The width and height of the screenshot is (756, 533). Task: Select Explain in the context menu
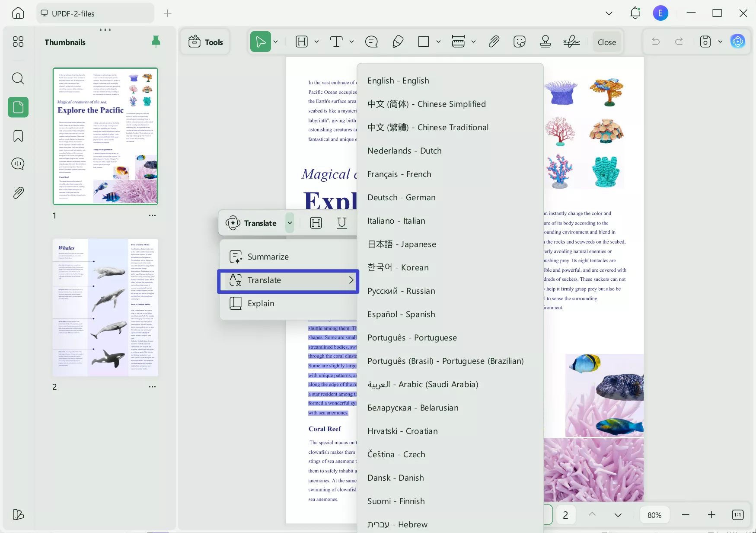coord(261,303)
